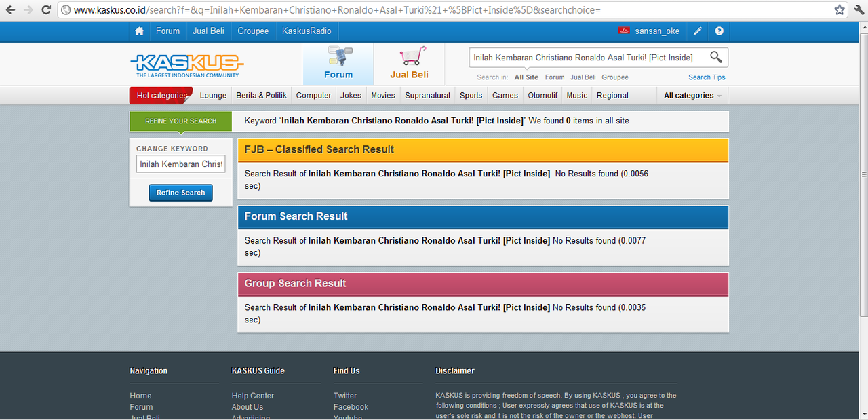Click the Refine Search button

click(x=180, y=193)
